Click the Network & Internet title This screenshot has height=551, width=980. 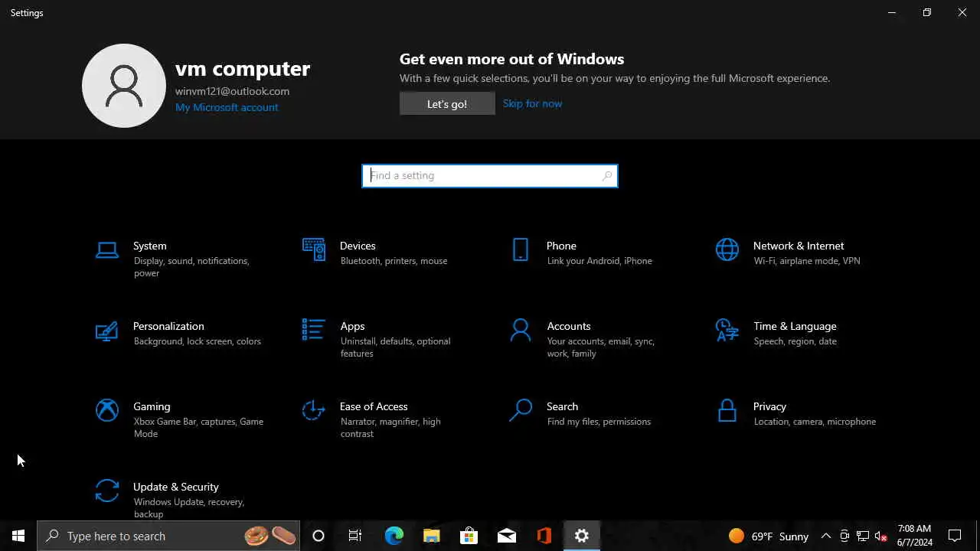pyautogui.click(x=799, y=246)
